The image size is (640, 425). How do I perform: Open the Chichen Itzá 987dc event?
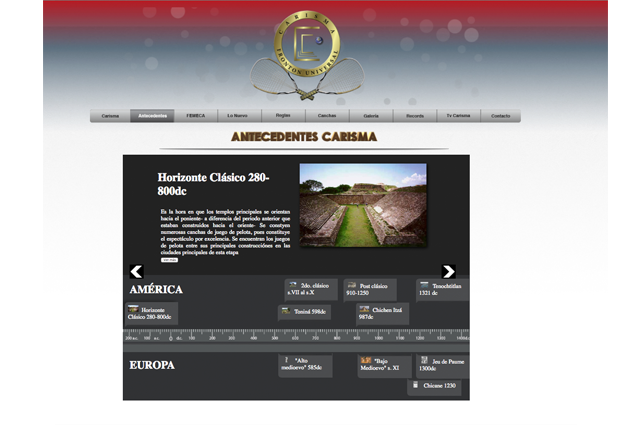[x=382, y=314]
